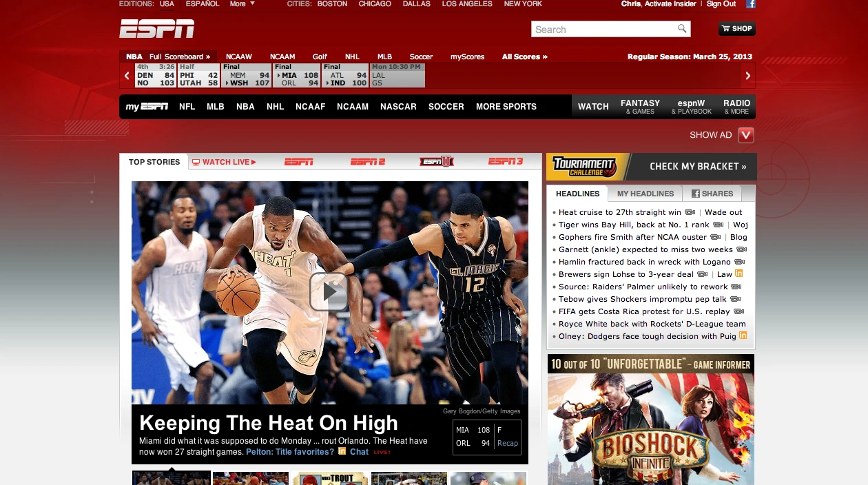
Task: Click the search magnifier icon
Action: tap(682, 29)
